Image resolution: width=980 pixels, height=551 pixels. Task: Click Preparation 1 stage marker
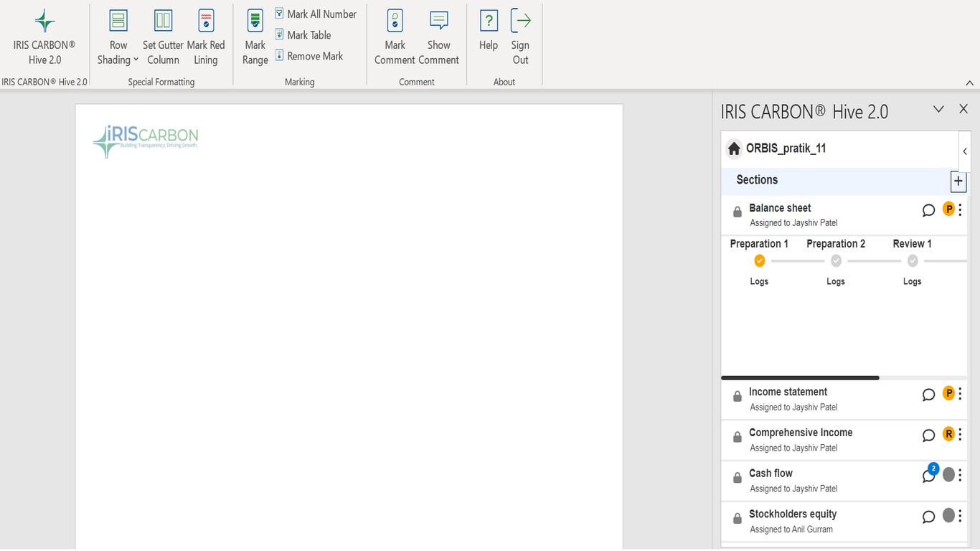760,261
